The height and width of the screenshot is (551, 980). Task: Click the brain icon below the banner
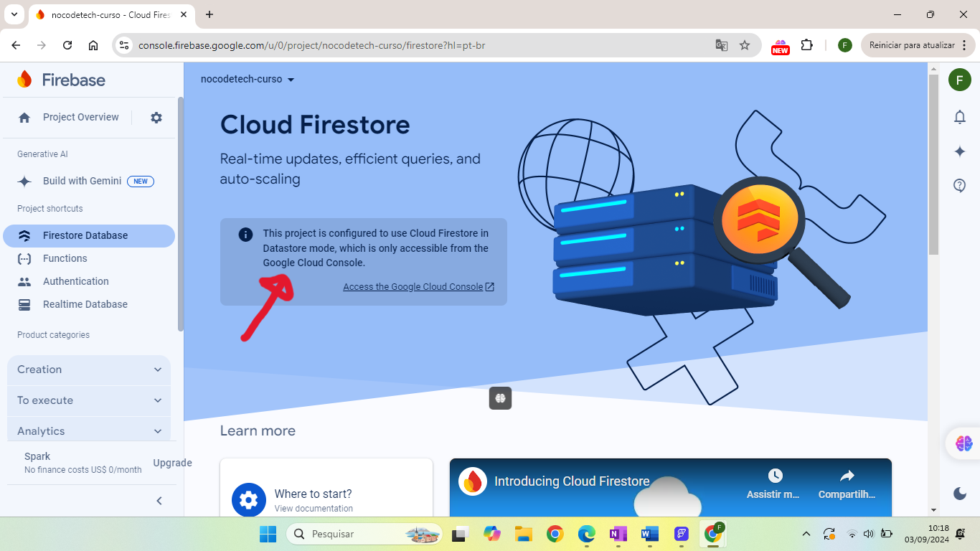501,398
